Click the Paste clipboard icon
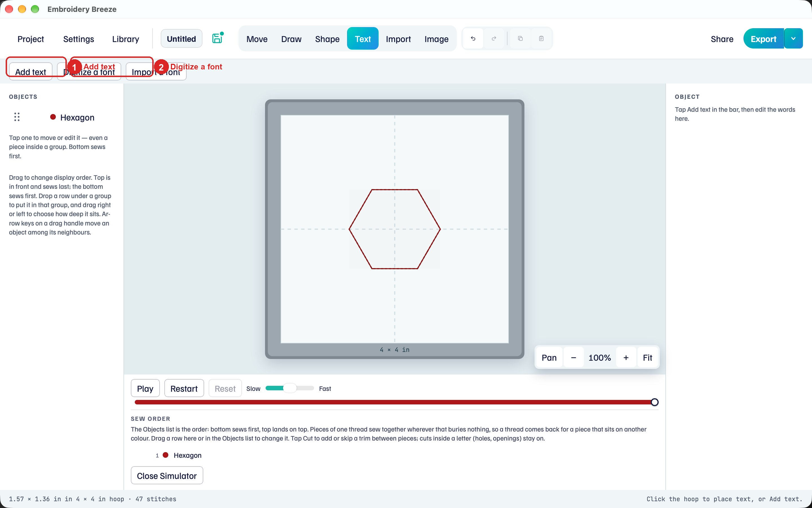The width and height of the screenshot is (812, 508). point(541,39)
